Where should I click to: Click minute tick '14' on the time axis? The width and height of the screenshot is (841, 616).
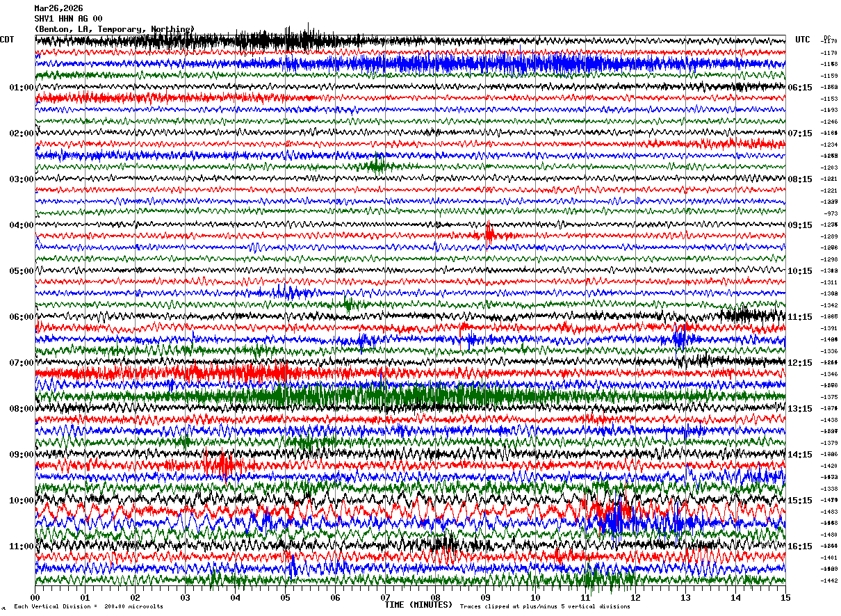[735, 597]
